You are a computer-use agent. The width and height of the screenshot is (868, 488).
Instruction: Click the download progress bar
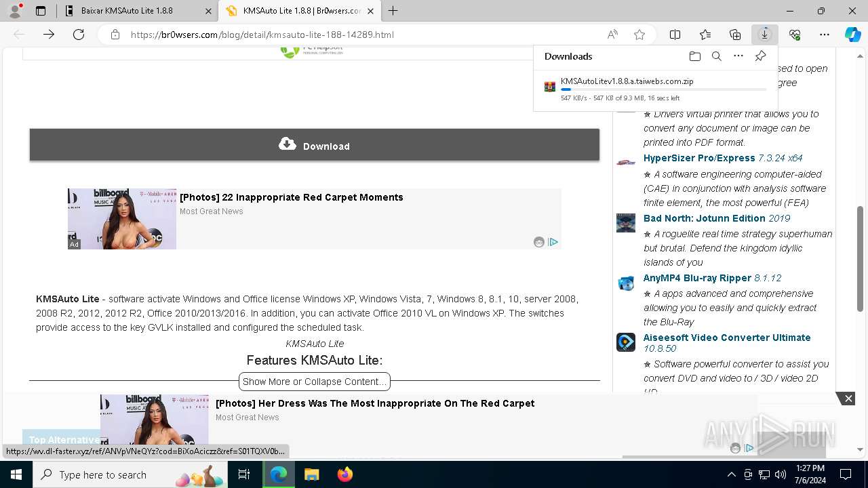tap(663, 89)
